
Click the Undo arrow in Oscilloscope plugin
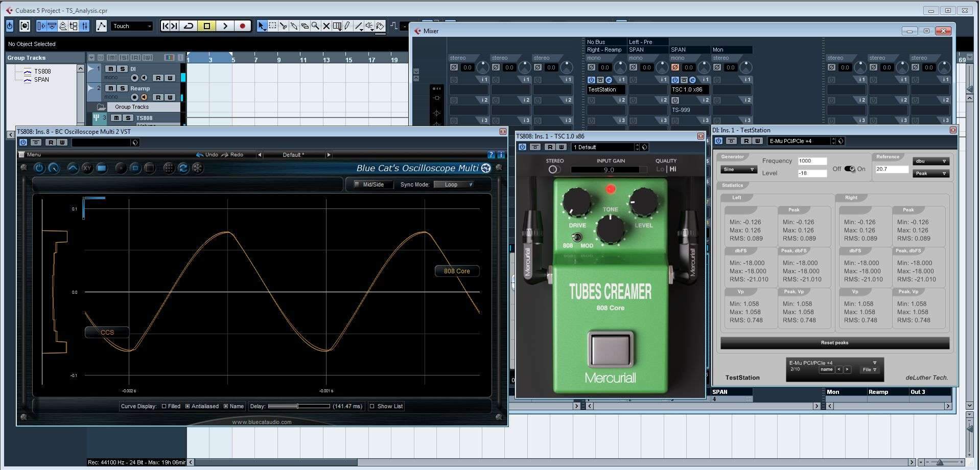pyautogui.click(x=200, y=155)
